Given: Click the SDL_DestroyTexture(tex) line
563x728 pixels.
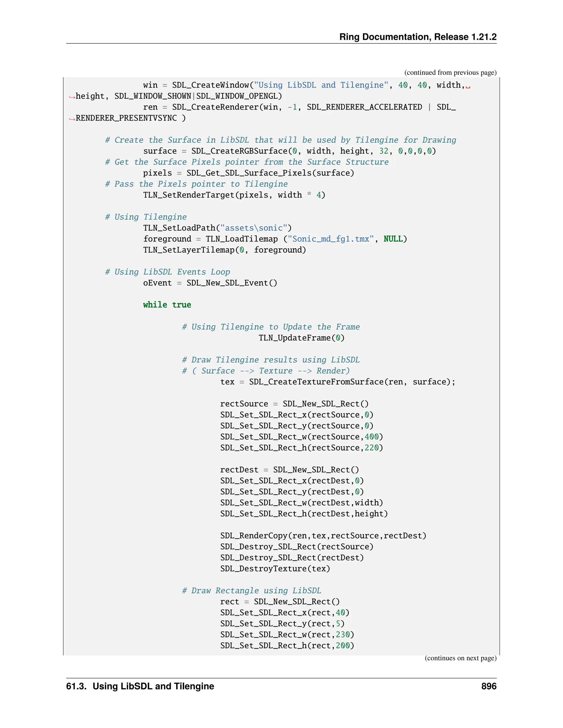Looking at the screenshot, I should (x=275, y=569).
